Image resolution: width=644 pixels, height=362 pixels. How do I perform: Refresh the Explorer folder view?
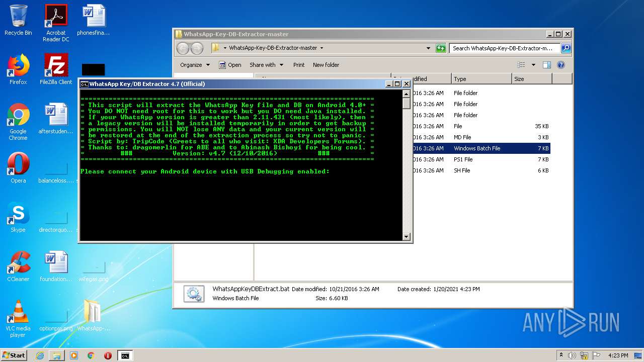pos(441,48)
